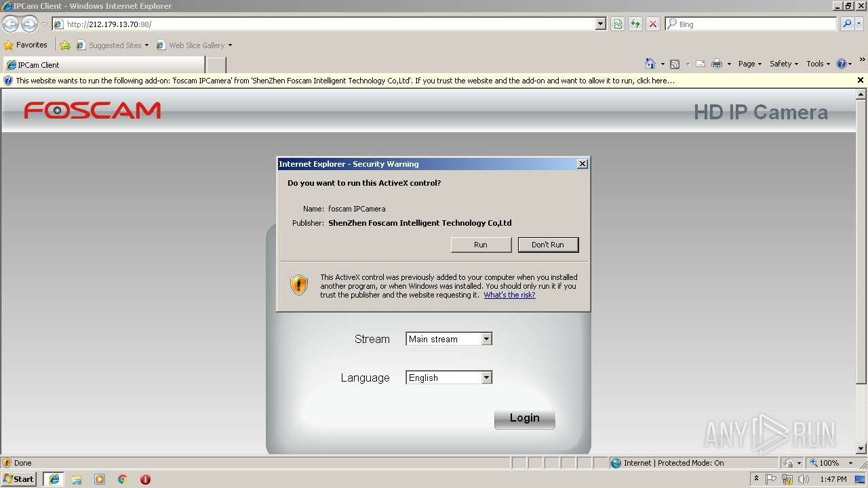Open the Favorites star button
Screen dimensions: 868x488
tap(26, 45)
